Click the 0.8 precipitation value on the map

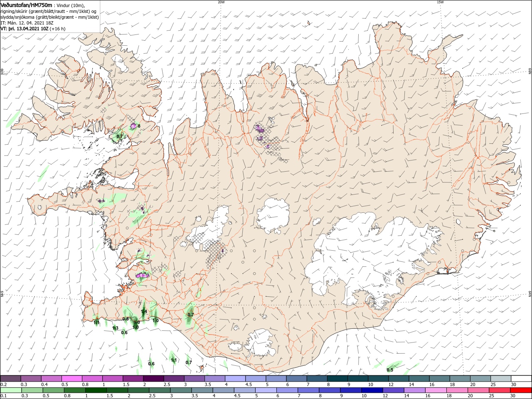click(x=126, y=319)
